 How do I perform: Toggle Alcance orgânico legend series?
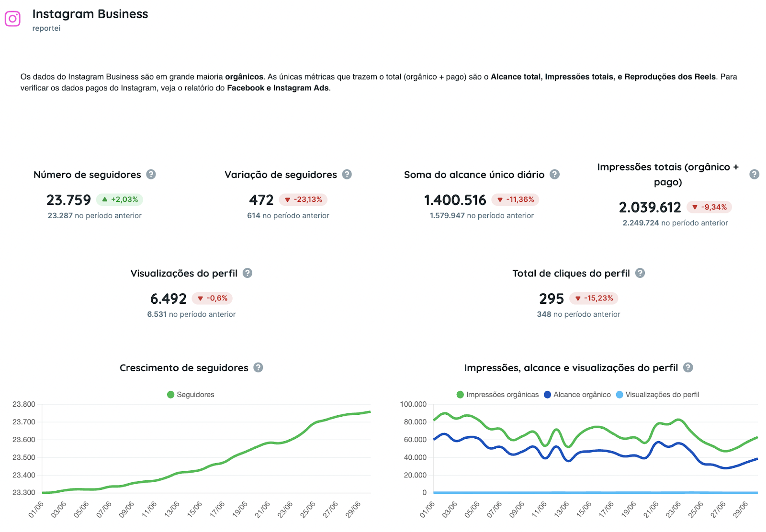click(x=577, y=395)
